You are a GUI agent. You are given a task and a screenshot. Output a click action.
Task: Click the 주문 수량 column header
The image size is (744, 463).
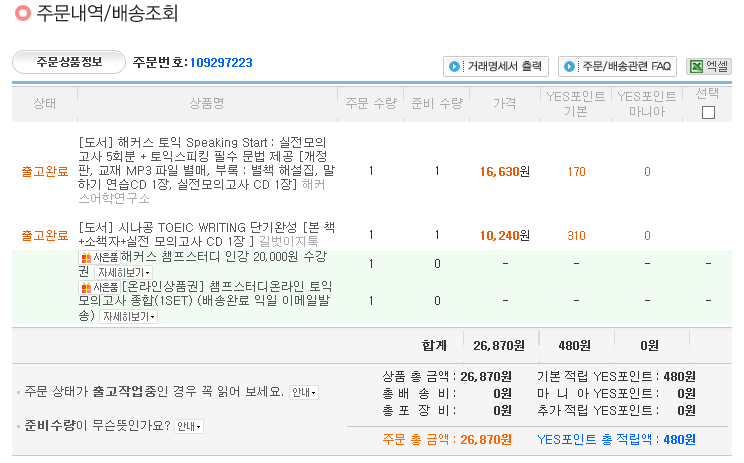pyautogui.click(x=371, y=103)
